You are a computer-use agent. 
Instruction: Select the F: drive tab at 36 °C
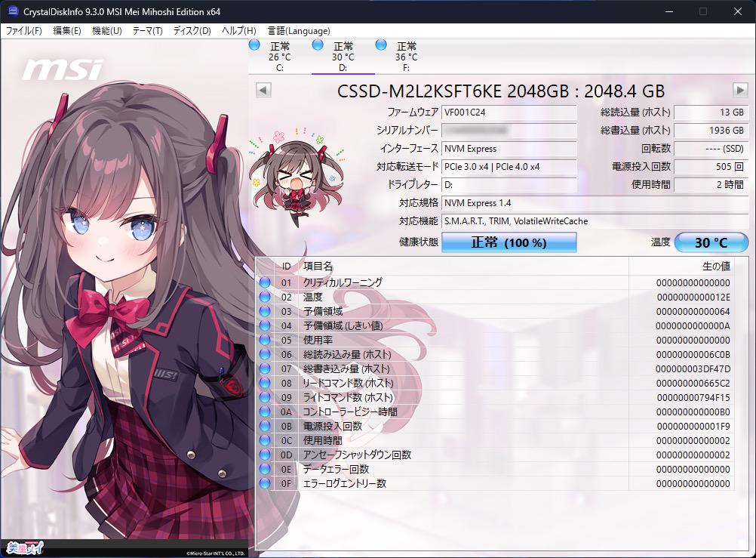coord(407,57)
